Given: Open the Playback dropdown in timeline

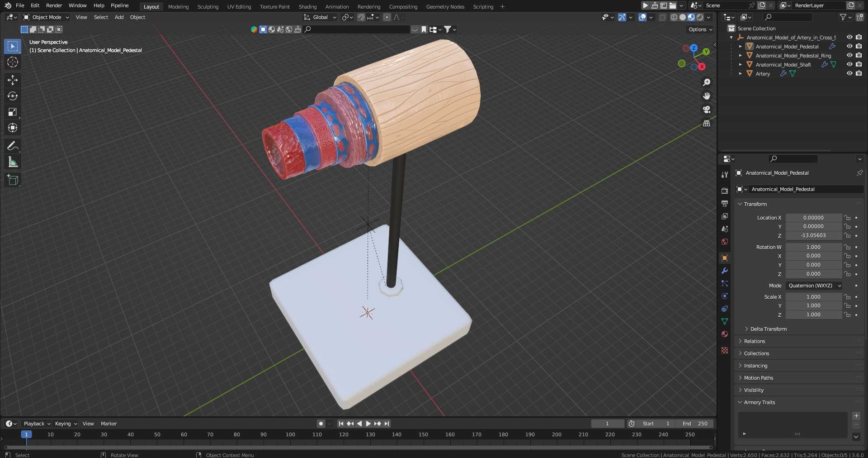Looking at the screenshot, I should click(x=37, y=424).
